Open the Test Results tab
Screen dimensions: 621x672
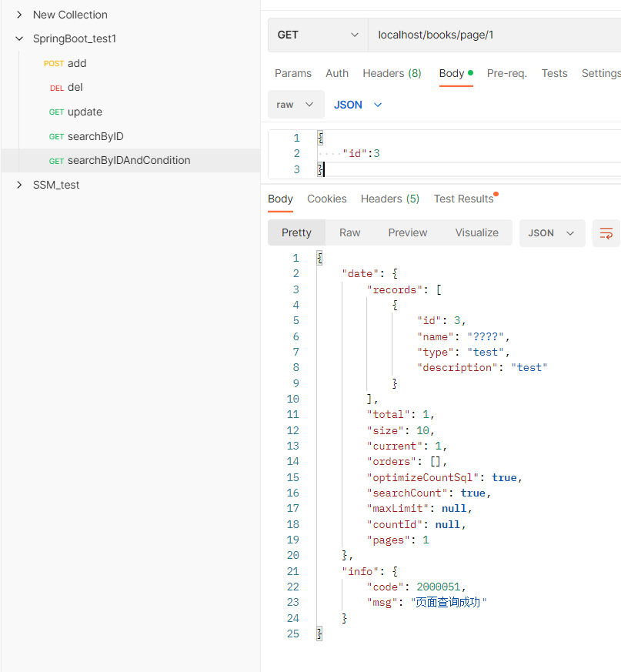click(x=463, y=199)
